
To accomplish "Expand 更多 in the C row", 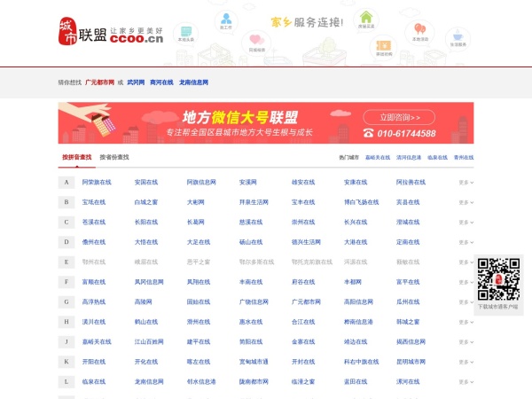I will 465,223.
